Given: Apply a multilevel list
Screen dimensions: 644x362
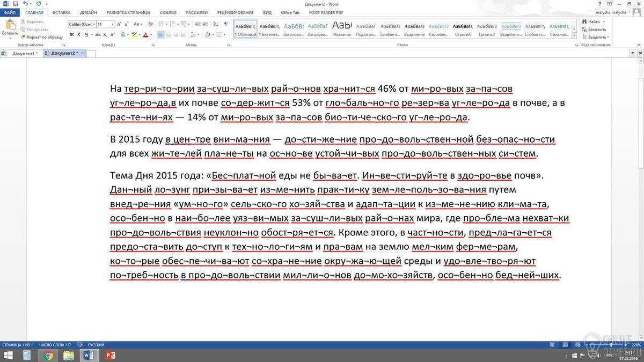Looking at the screenshot, I should [184, 24].
